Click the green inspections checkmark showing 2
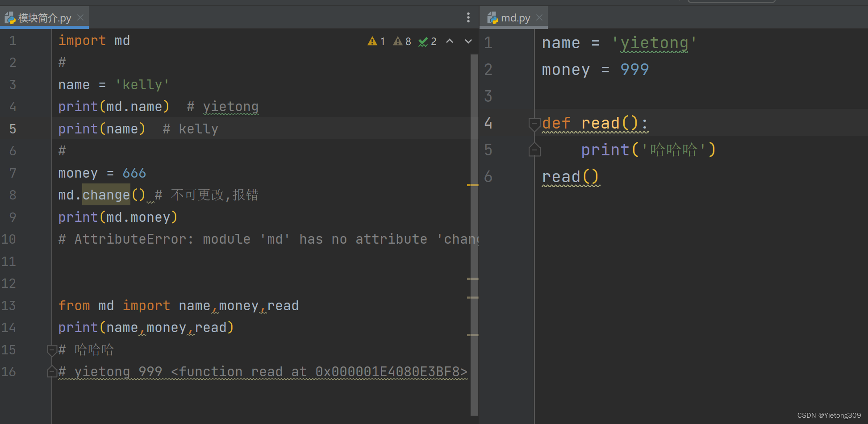Viewport: 868px width, 424px height. pos(426,41)
